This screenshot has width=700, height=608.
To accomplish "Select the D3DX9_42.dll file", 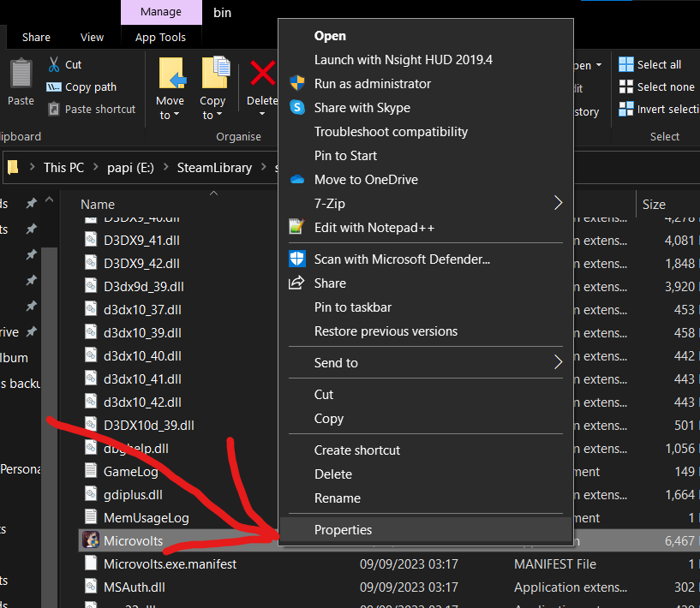I will (x=142, y=263).
